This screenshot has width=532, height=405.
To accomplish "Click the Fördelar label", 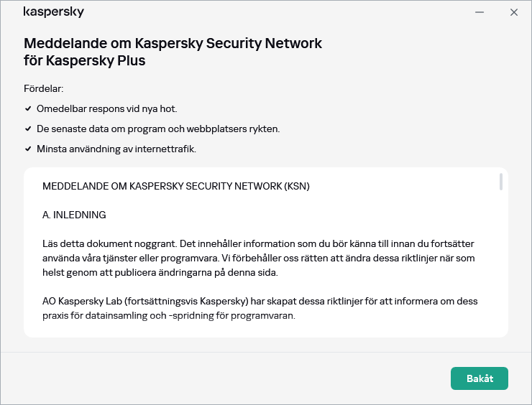I will (44, 89).
